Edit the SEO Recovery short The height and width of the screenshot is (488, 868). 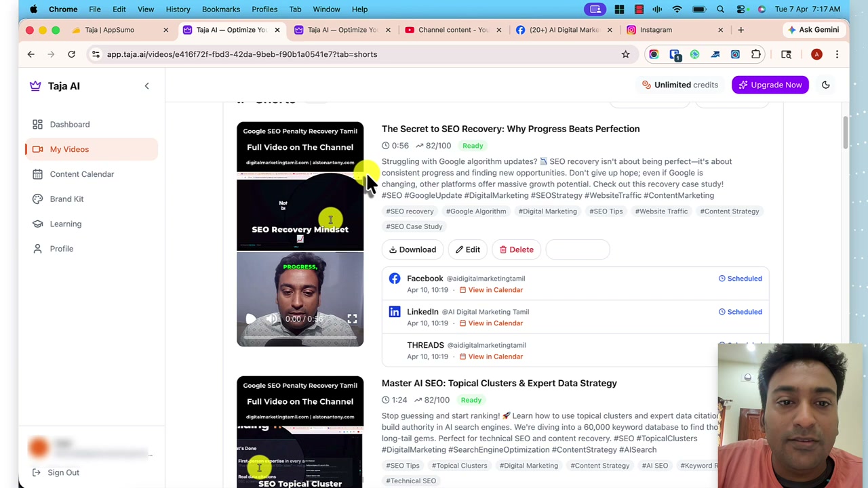pyautogui.click(x=467, y=249)
